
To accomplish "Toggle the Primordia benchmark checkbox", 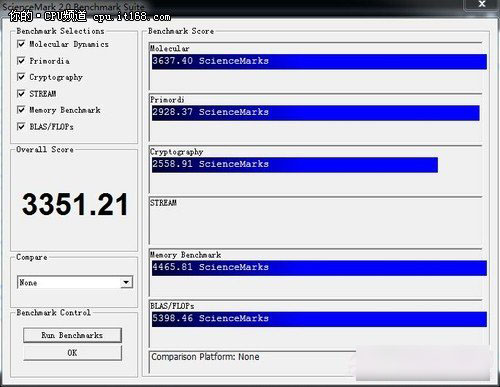I will pos(21,61).
